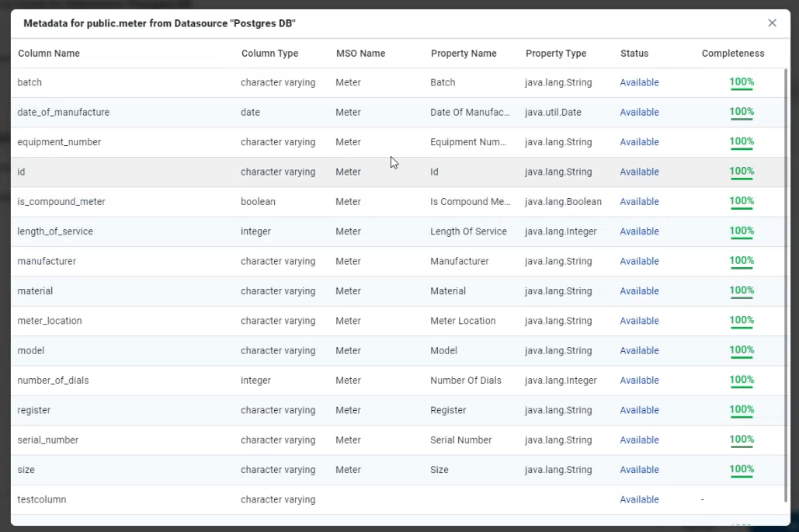Sort by Property Name header

[x=464, y=54]
